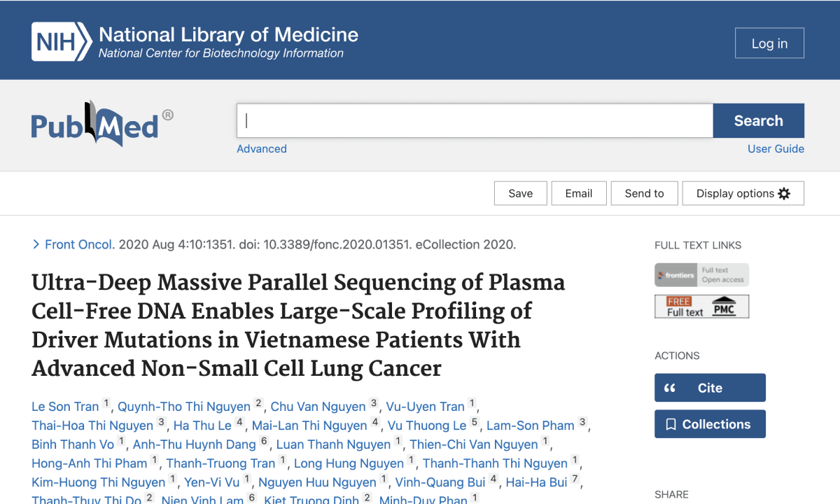Open full text via the Frontiers badge

tap(701, 275)
